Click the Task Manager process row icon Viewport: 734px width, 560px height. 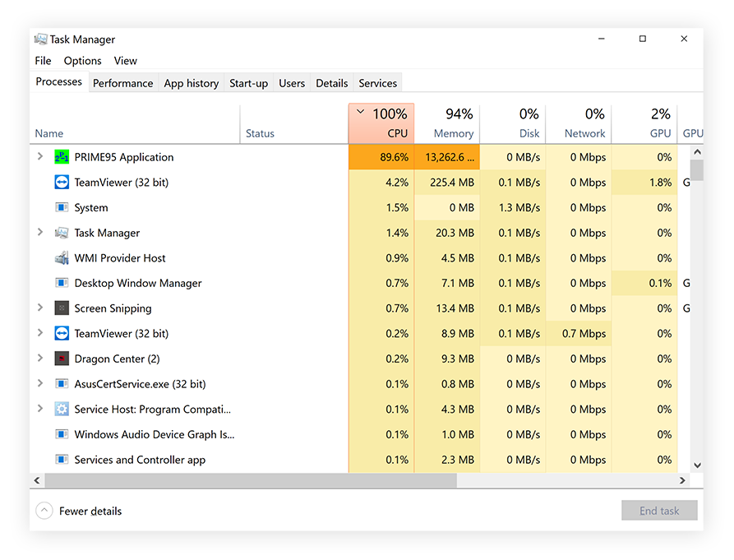click(62, 233)
